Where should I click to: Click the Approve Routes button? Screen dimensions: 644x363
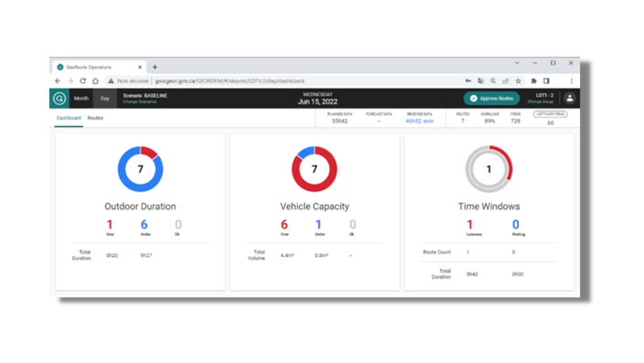491,98
